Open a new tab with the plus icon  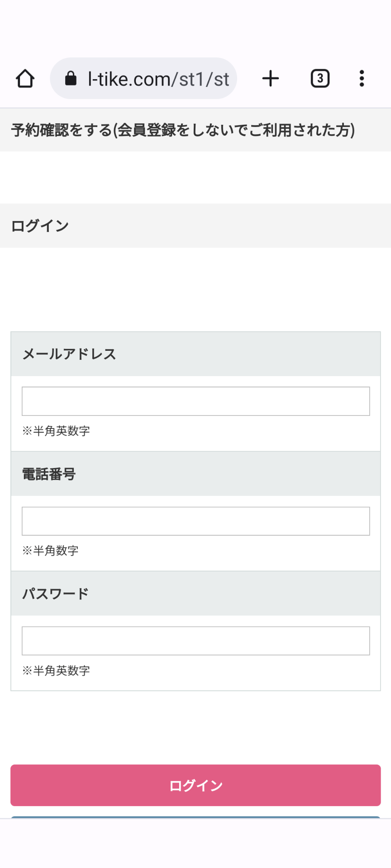point(271,79)
